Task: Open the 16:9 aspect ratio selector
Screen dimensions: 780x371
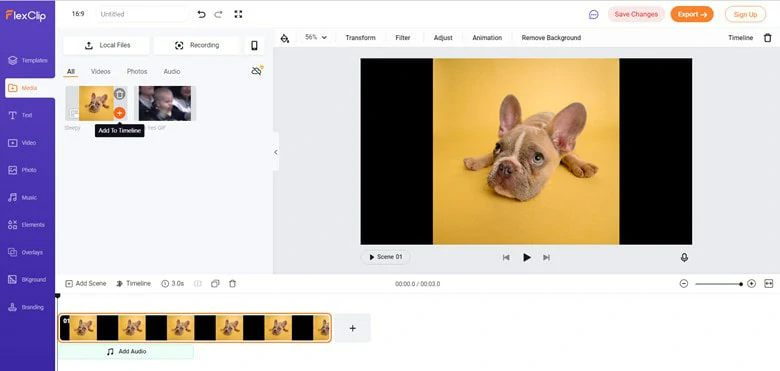Action: tap(78, 14)
